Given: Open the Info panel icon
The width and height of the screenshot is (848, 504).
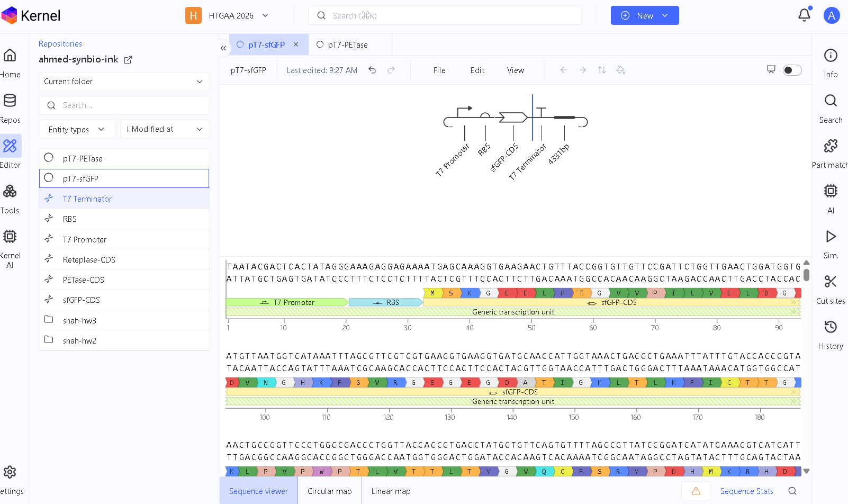Looking at the screenshot, I should click(831, 56).
